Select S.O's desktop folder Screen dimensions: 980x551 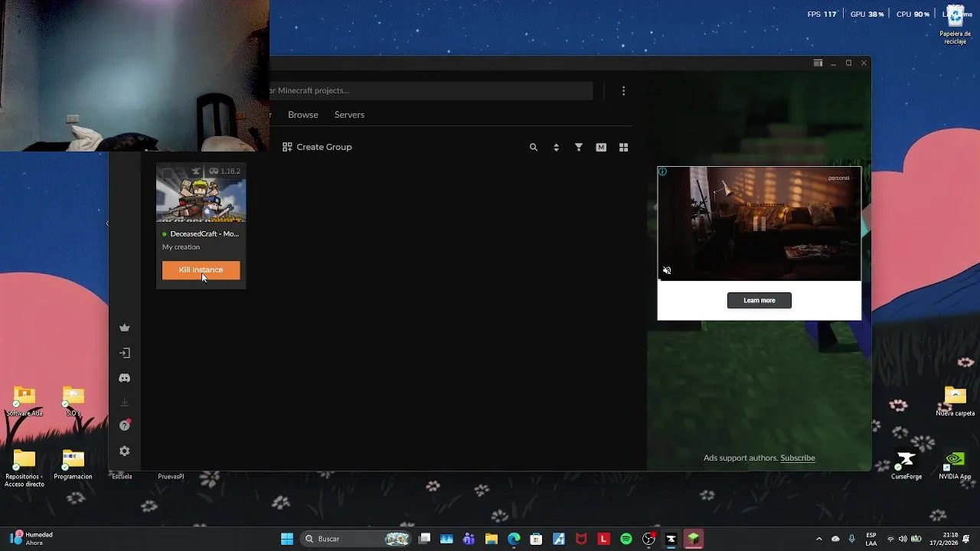[73, 402]
